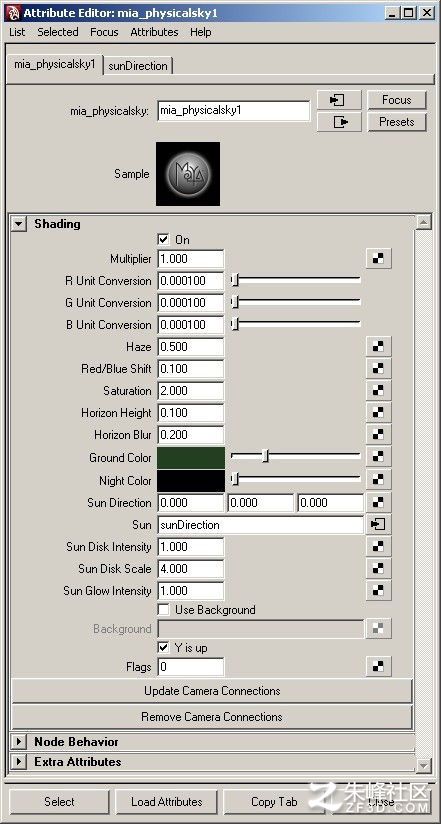The image size is (441, 824).
Task: Open the Attributes menu
Action: point(154,32)
